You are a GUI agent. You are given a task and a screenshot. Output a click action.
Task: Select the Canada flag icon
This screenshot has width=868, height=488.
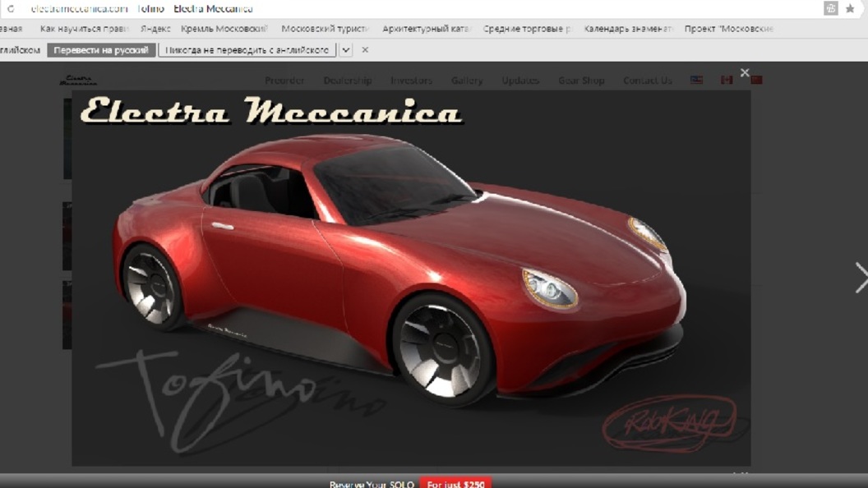[727, 80]
